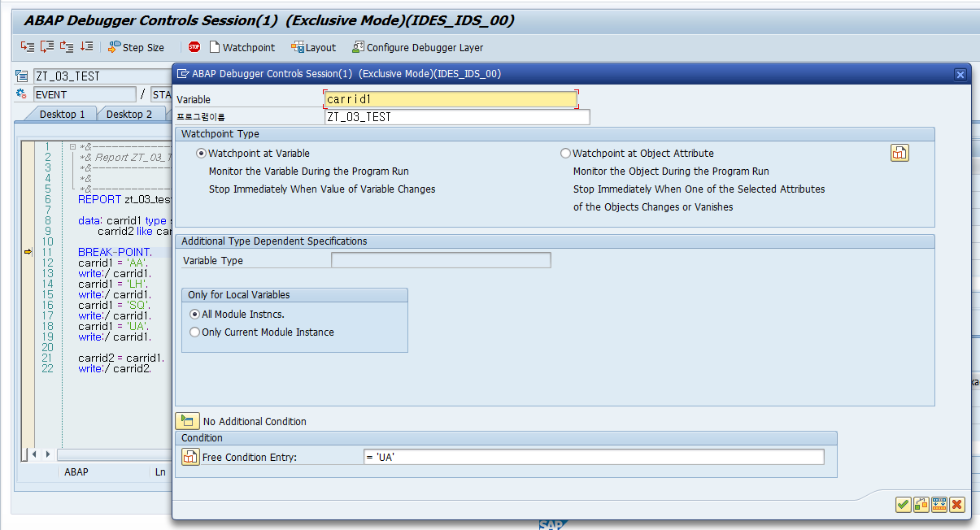Cancel the dialog with the red X icon
The width and height of the screenshot is (980, 530).
coord(956,505)
